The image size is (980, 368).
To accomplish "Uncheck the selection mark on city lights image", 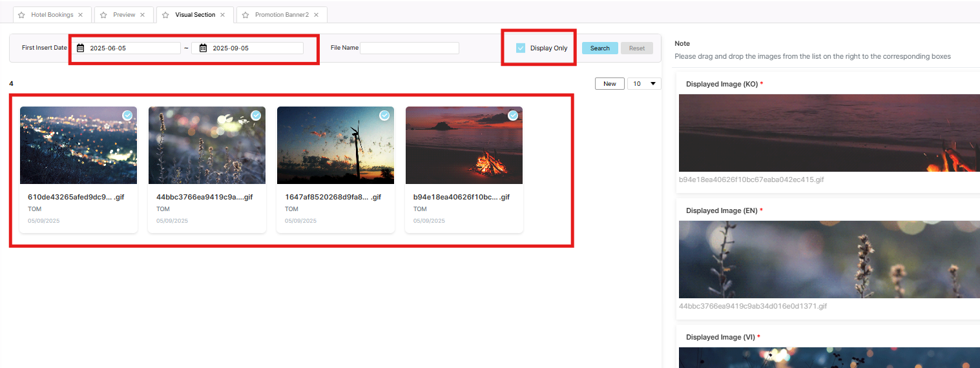I will 127,116.
